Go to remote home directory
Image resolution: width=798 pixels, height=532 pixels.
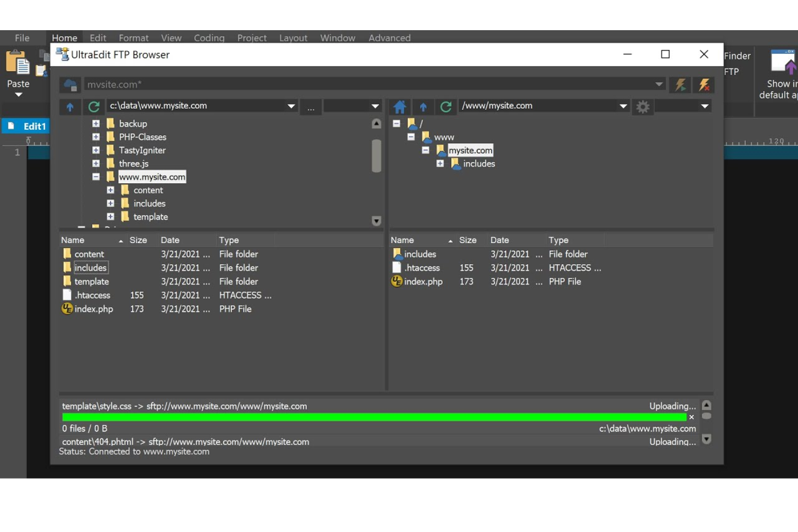pos(400,107)
